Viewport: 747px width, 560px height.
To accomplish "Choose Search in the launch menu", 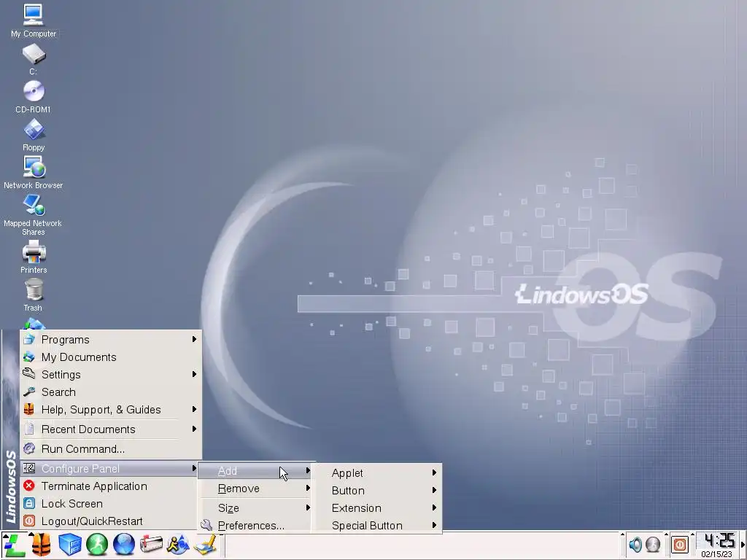I will coord(111,392).
